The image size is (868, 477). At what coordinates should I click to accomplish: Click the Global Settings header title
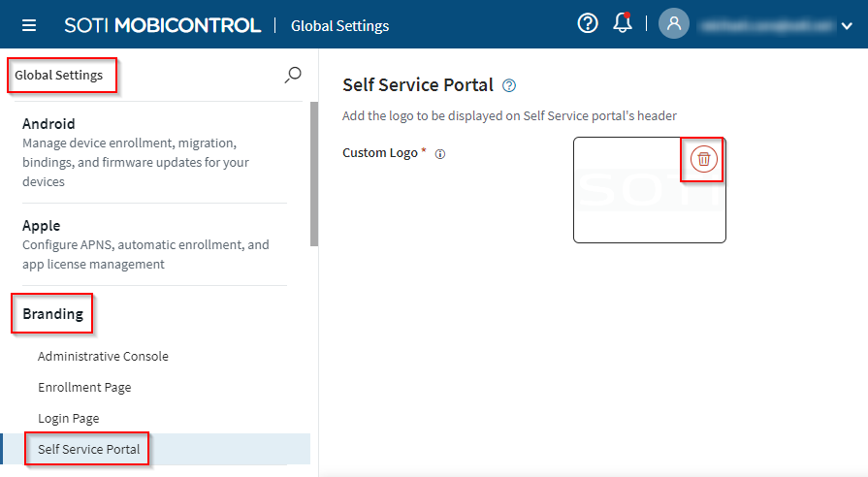pyautogui.click(x=339, y=26)
